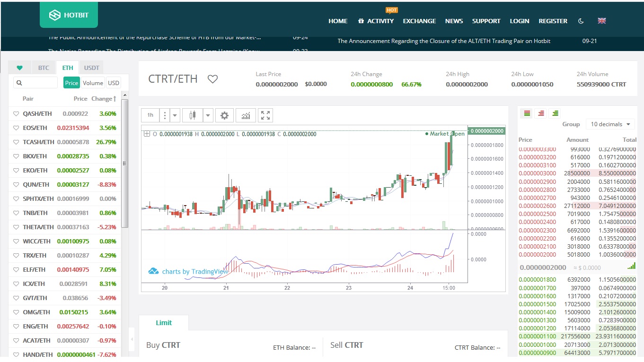Image resolution: width=644 pixels, height=362 pixels.
Task: Sort pairs by Change column
Action: click(x=104, y=99)
